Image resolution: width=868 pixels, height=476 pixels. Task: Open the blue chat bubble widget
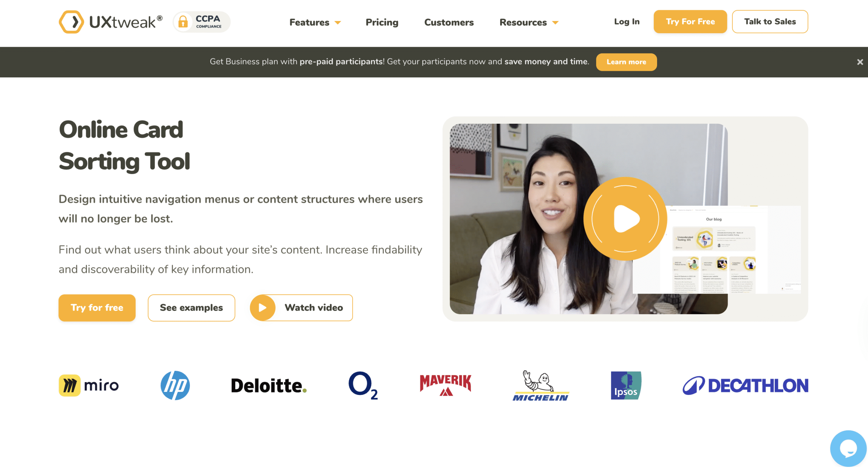coord(848,448)
